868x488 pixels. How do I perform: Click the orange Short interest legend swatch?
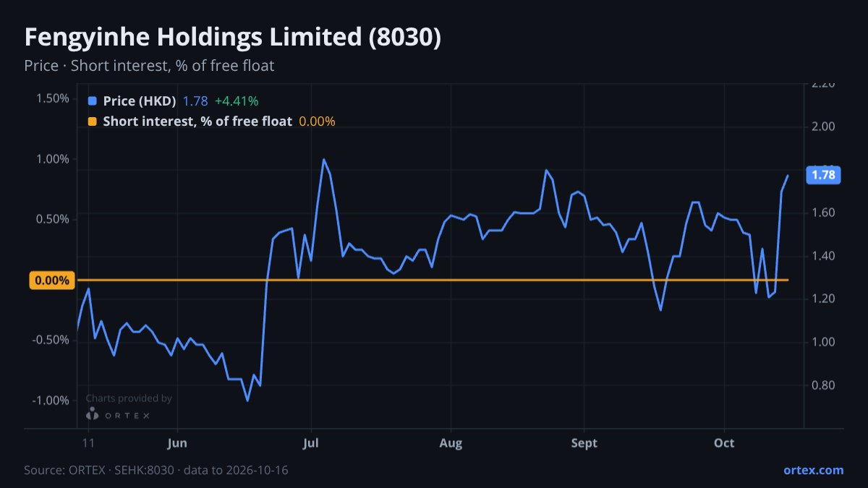(x=92, y=121)
